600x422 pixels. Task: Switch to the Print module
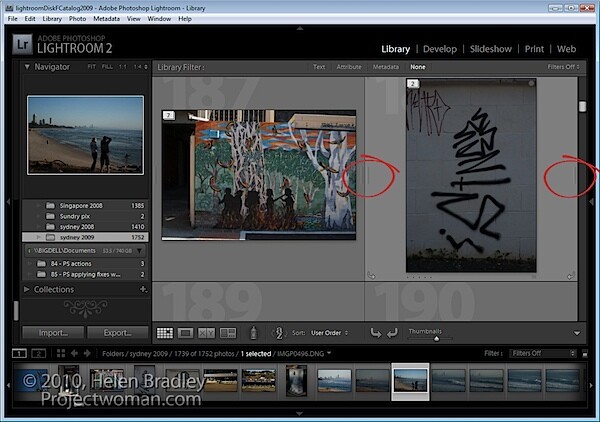[x=534, y=49]
